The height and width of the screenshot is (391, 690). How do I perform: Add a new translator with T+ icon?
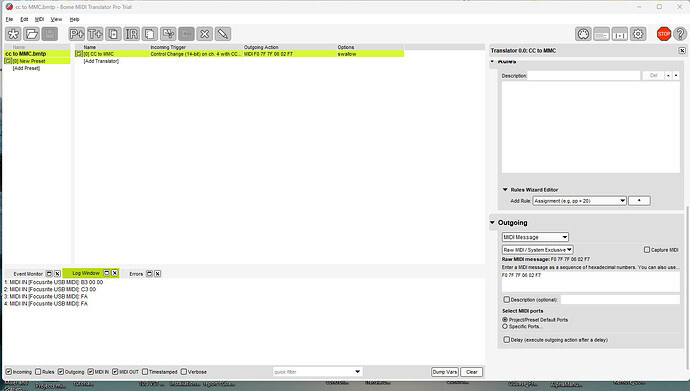coord(95,34)
